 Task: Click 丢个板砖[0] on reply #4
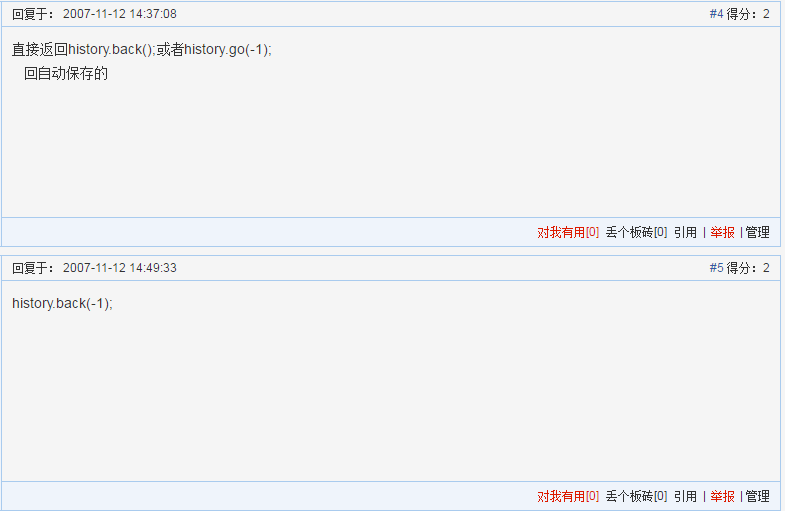[636, 232]
